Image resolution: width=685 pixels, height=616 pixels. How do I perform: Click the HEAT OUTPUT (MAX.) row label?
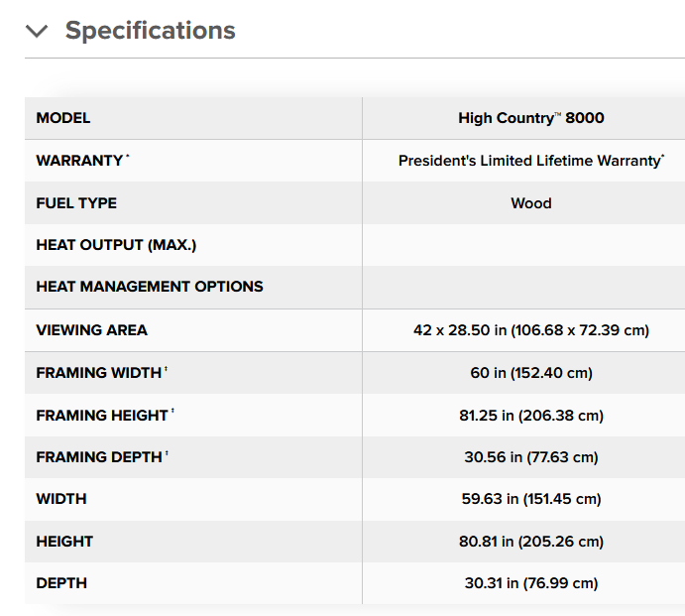[x=116, y=245]
